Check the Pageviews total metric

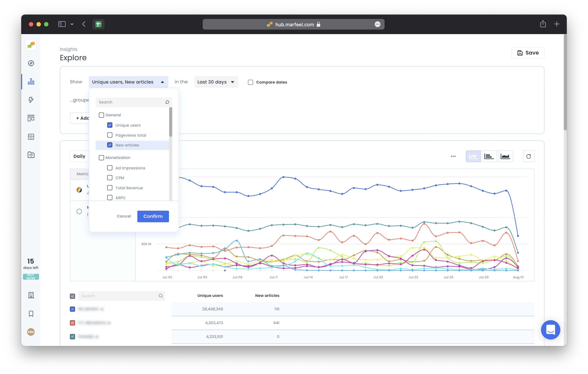click(x=110, y=135)
